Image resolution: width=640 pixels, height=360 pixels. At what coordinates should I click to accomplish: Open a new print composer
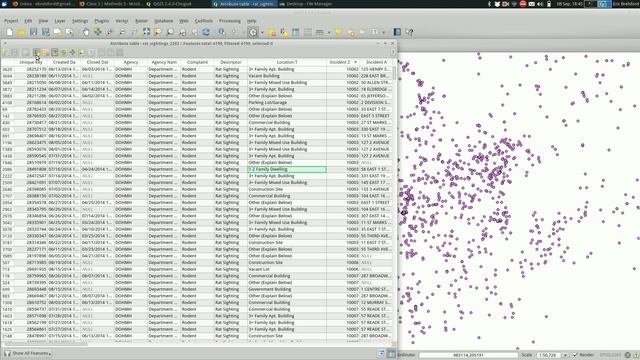coord(58,32)
